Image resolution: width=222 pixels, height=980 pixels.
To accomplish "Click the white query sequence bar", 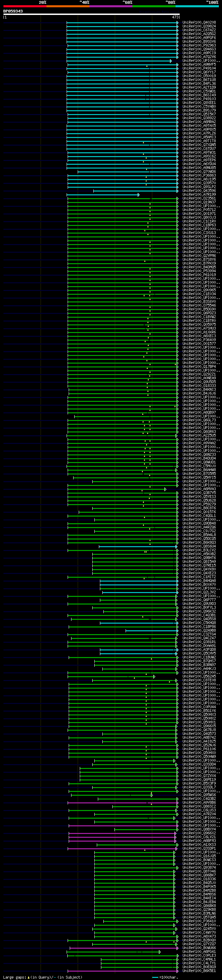I will pos(92,15).
